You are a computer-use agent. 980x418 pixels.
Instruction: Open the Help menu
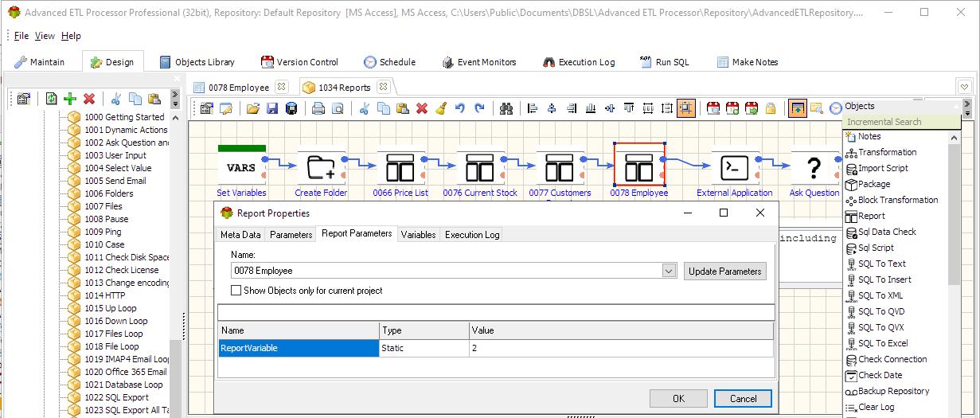[71, 36]
